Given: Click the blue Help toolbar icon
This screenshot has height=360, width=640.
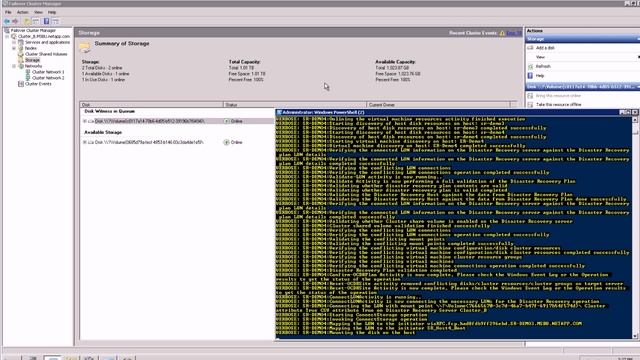Looking at the screenshot, I should click(x=46, y=21).
